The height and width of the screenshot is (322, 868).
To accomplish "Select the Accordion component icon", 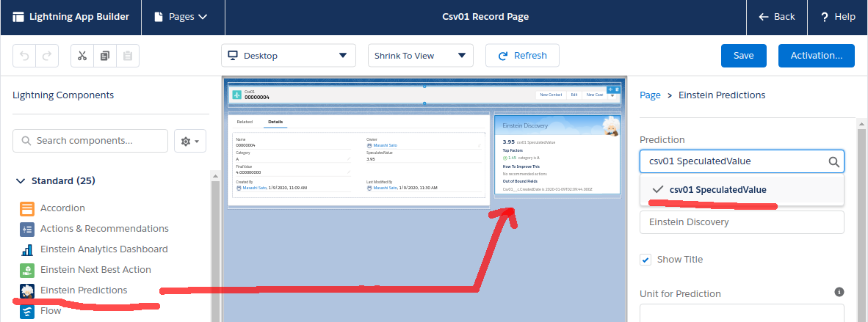I will (x=27, y=208).
